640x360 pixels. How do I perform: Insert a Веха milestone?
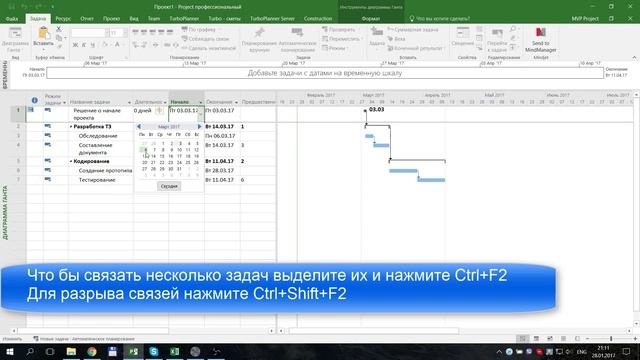pos(396,39)
